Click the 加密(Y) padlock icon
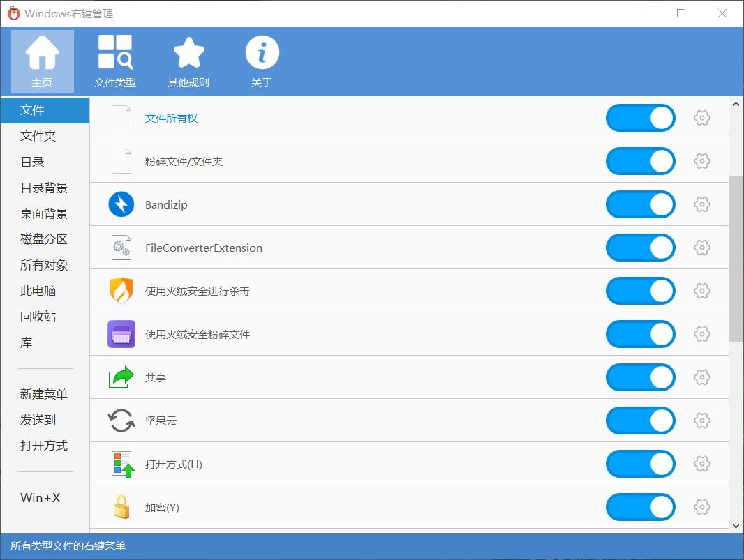Screen dimensions: 744x560 click(x=121, y=507)
